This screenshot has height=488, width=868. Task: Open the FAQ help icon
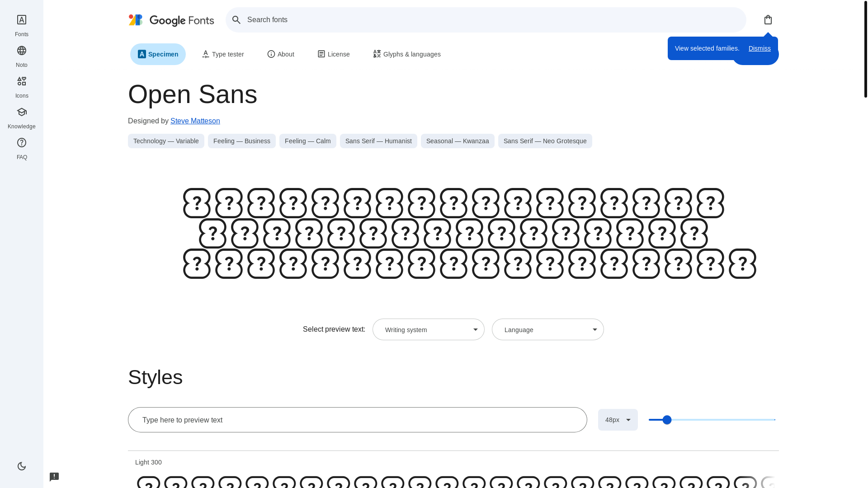(x=22, y=143)
